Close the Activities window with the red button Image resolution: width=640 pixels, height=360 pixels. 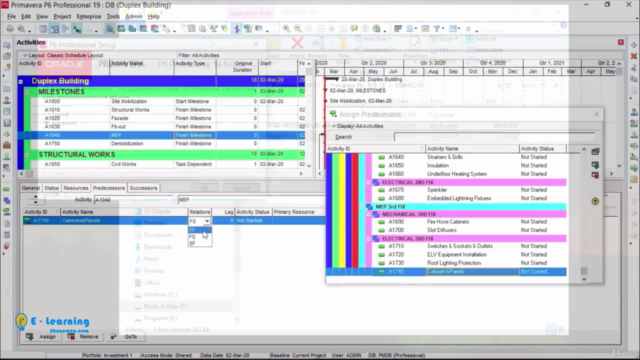621,42
